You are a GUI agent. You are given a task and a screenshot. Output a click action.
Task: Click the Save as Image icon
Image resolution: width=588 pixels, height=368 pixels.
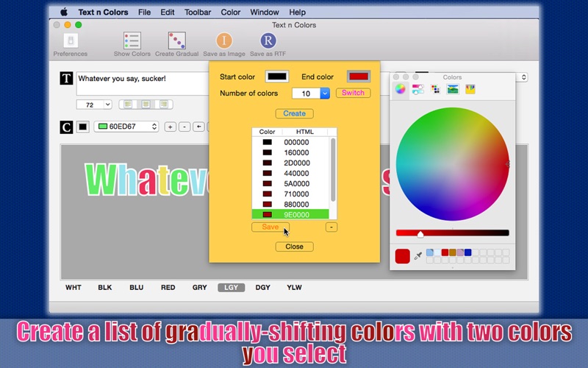click(x=224, y=40)
